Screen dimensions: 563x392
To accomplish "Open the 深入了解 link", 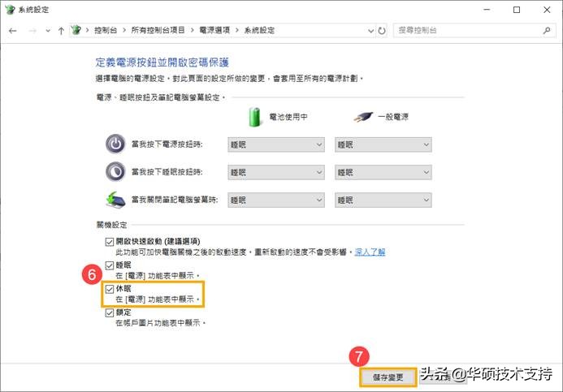I will point(370,252).
